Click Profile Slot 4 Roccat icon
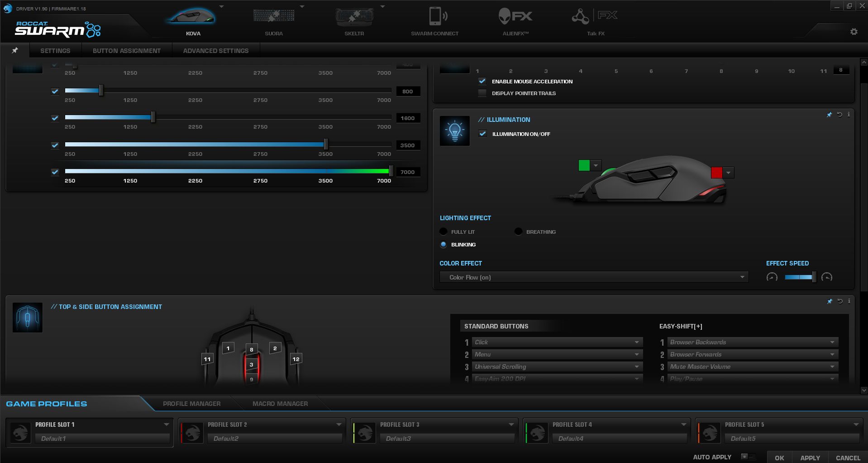This screenshot has width=868, height=463. [537, 433]
